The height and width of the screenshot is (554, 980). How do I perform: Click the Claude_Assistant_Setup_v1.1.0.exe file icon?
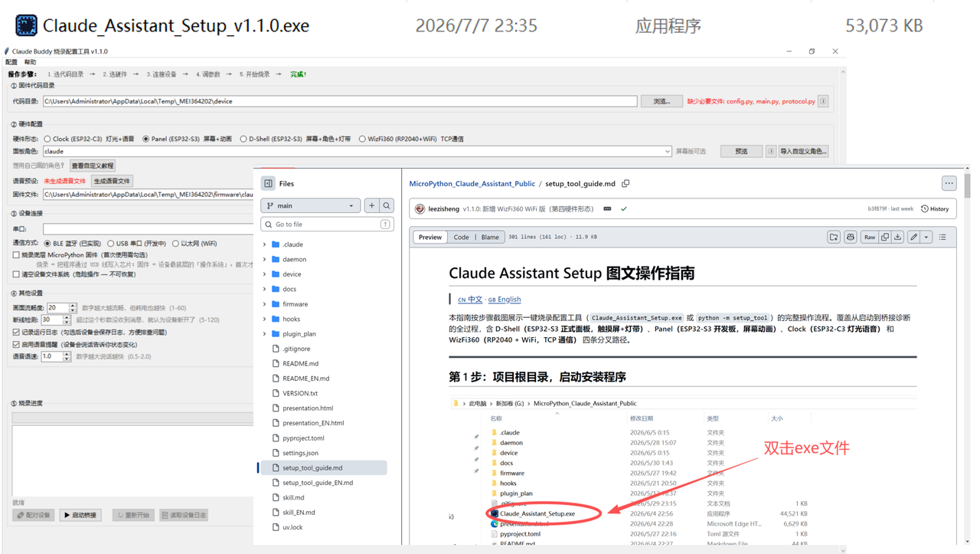click(x=26, y=25)
